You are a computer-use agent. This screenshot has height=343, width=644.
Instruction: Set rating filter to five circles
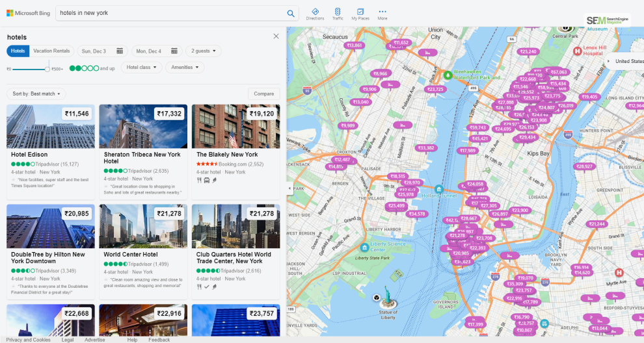point(96,68)
